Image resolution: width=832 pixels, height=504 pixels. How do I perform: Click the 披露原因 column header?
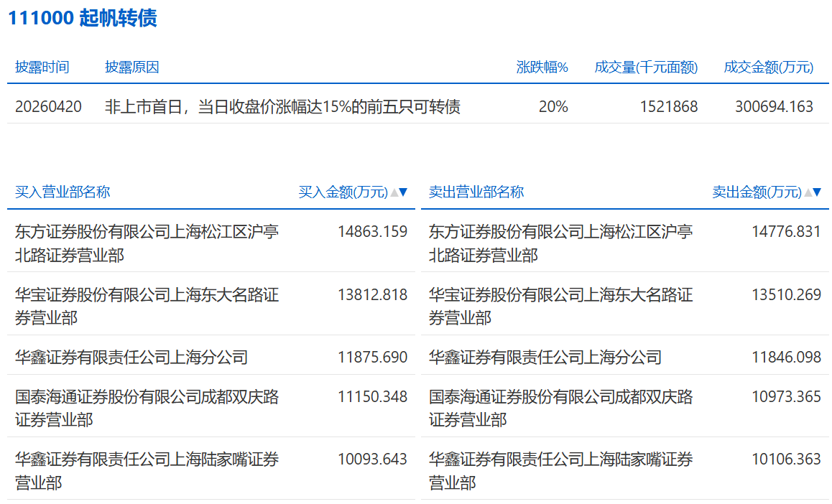pyautogui.click(x=131, y=67)
